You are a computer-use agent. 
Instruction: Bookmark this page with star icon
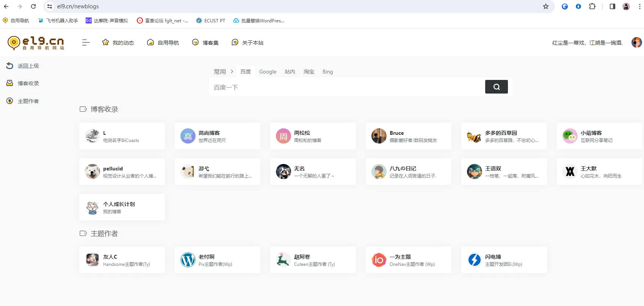point(545,6)
